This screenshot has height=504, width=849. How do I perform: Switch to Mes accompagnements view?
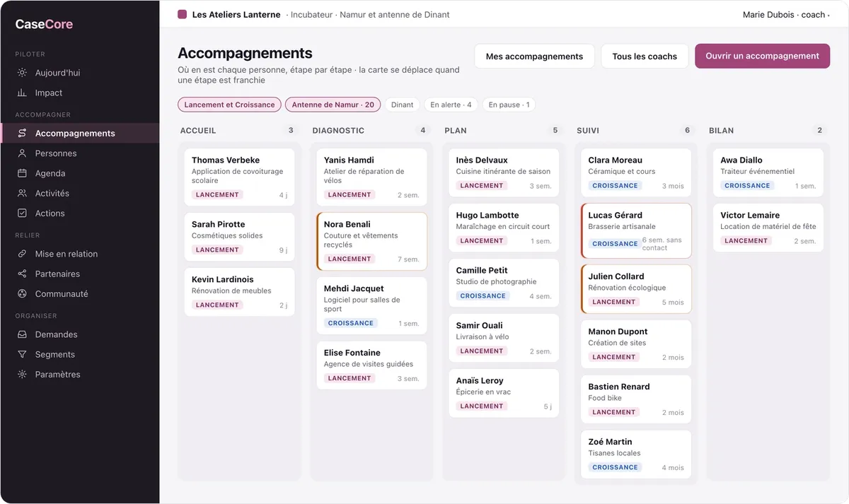click(x=534, y=57)
